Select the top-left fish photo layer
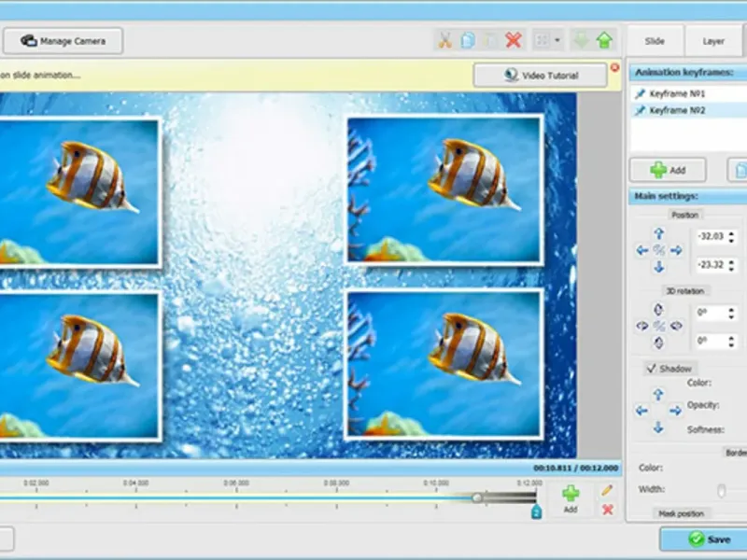This screenshot has height=560, width=747. (x=80, y=191)
